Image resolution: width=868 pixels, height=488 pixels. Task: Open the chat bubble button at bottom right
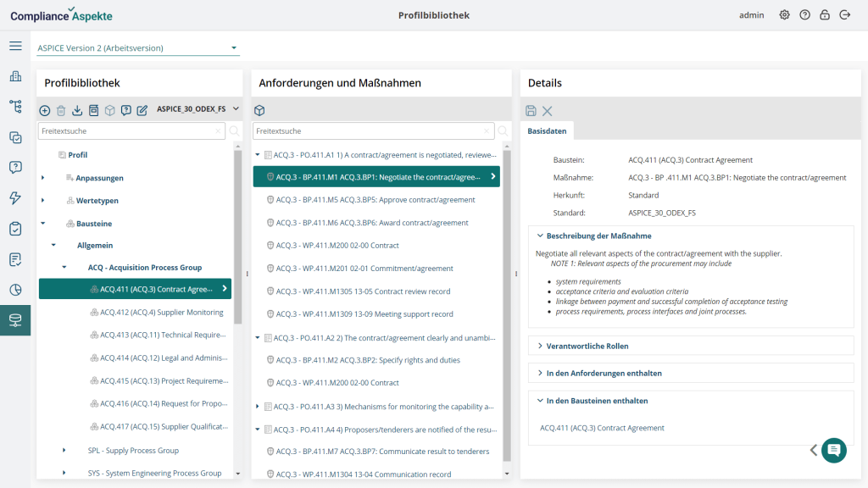pos(833,450)
